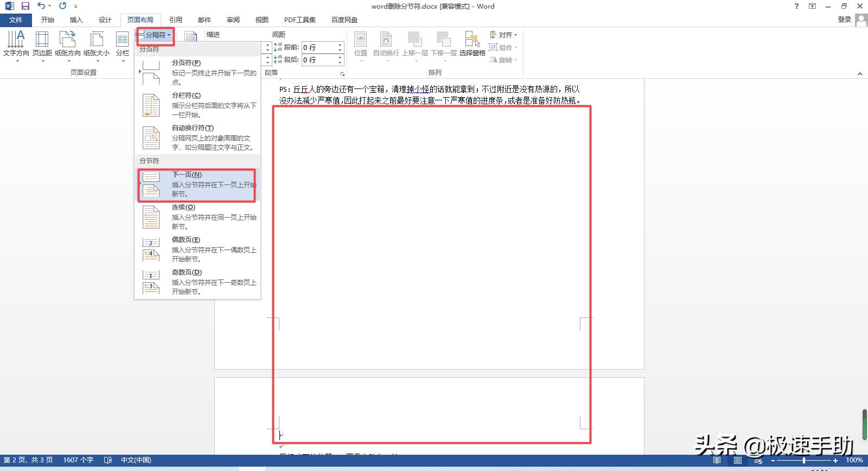Screen dimensions: 868x471
Task: Switch to Print Layout view in status bar
Action: pos(738,460)
